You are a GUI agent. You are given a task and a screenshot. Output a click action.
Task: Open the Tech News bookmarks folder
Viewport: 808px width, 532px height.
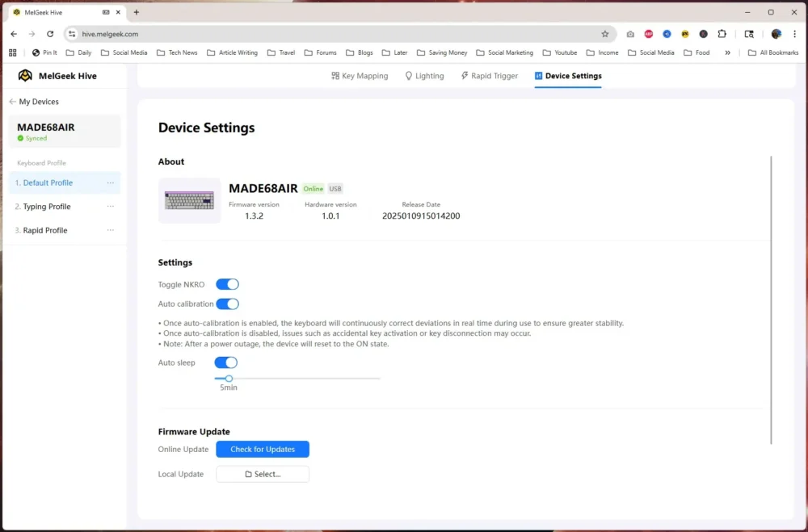[177, 52]
